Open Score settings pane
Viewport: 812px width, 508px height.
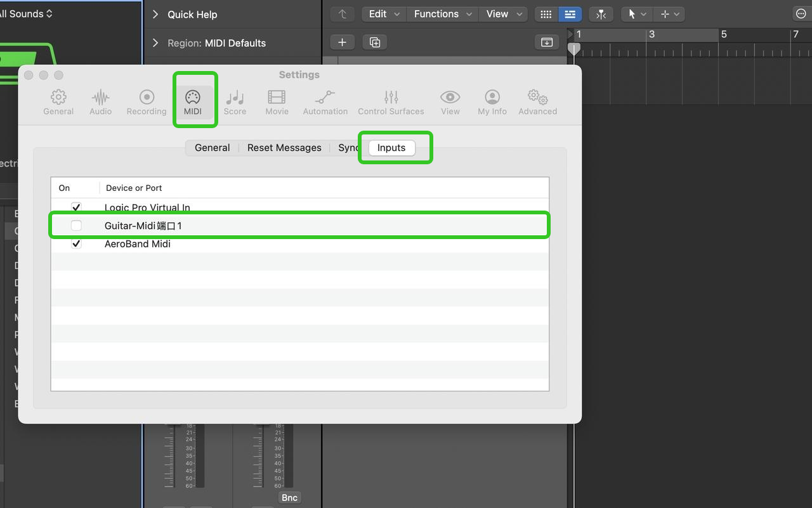coord(235,102)
